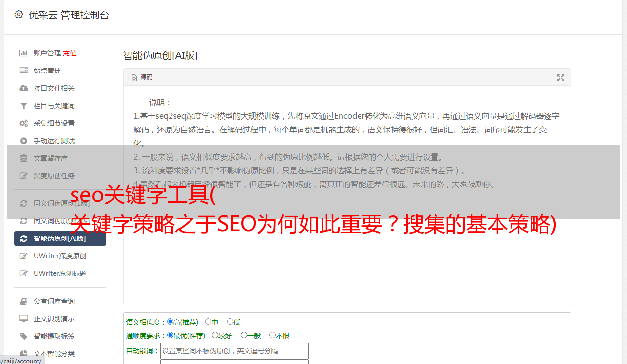Click the edit icon for UWriter深度原创
This screenshot has width=627, height=364.
[23, 256]
